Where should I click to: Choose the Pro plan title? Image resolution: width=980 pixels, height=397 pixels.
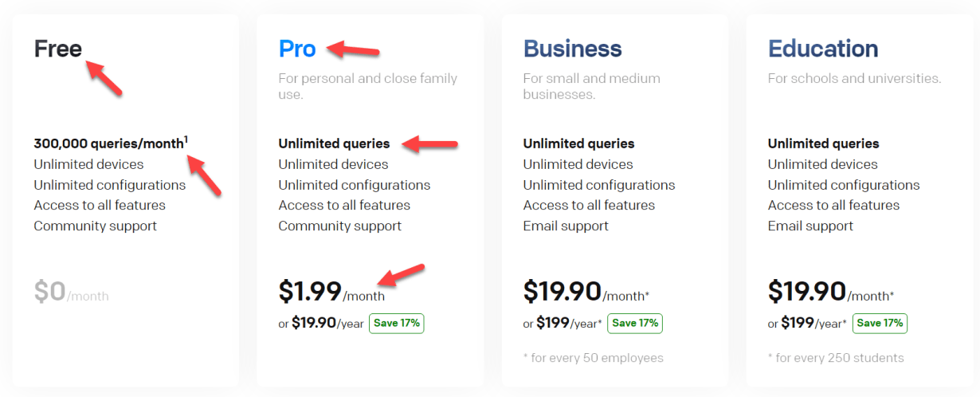point(297,49)
